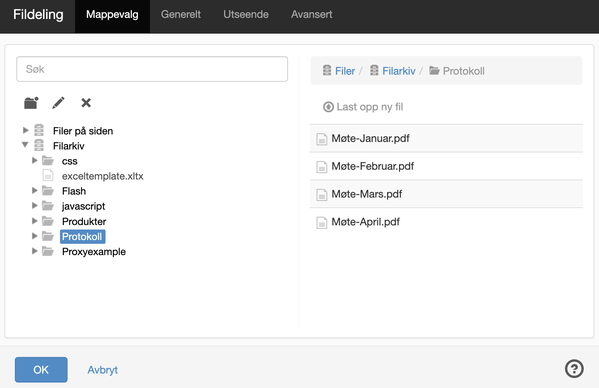599x388 pixels.
Task: Select the javascript folder label
Action: click(x=84, y=206)
